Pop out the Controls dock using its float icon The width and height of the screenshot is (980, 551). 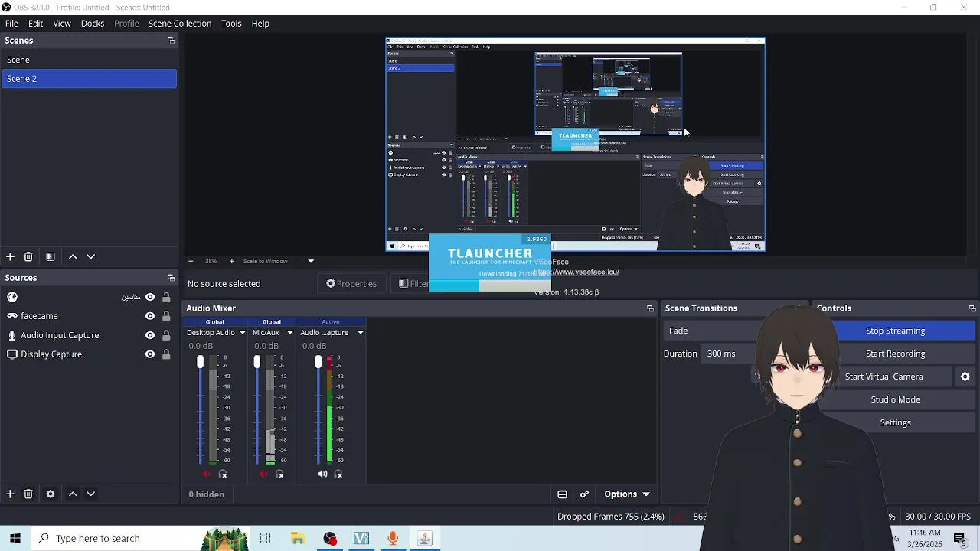pos(972,308)
